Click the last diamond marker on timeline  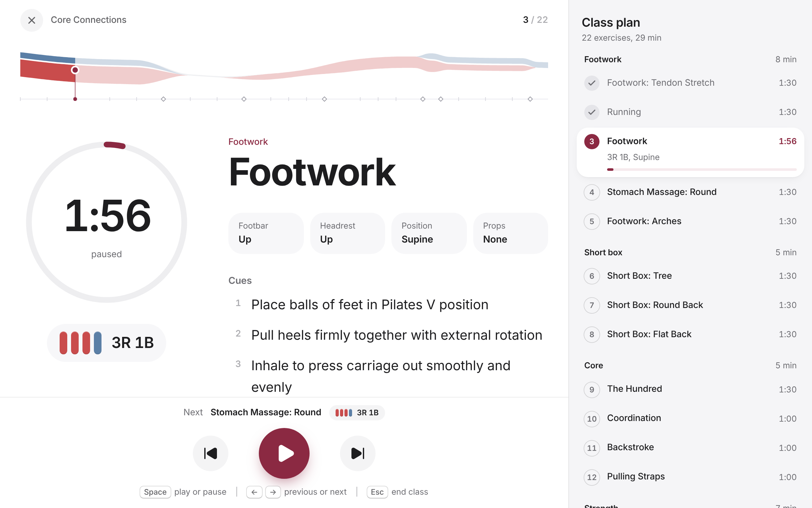point(530,99)
